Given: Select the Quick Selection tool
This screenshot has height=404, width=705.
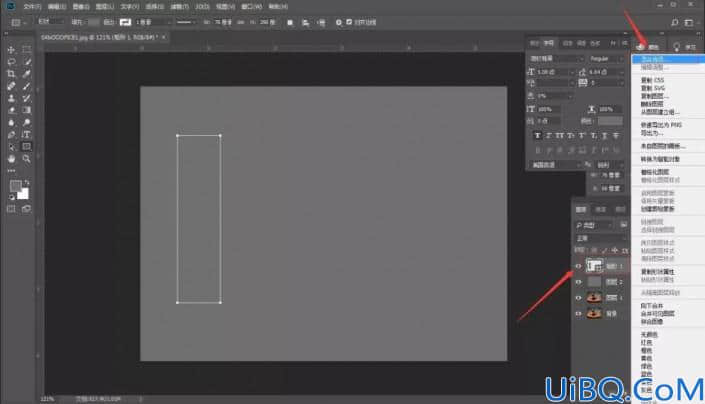Looking at the screenshot, I should coord(27,62).
